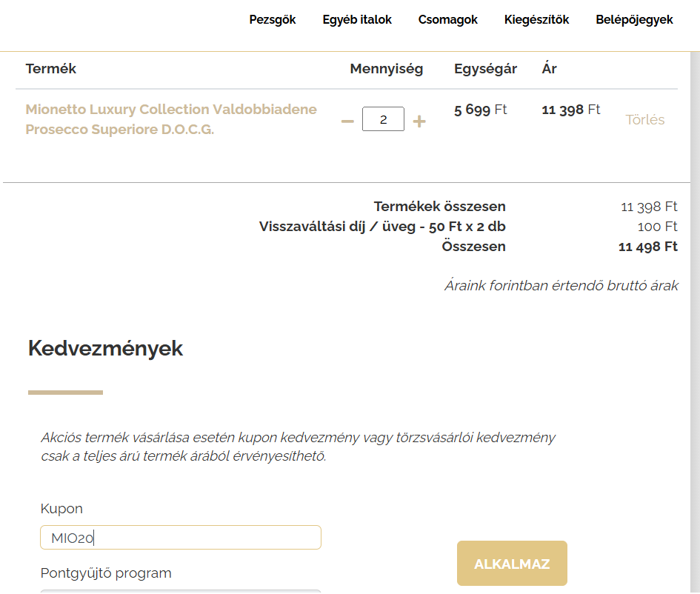Focus the quantity field showing 2

click(383, 119)
